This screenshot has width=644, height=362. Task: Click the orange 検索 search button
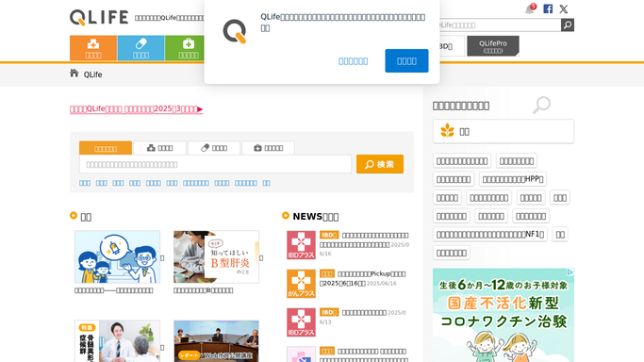point(380,164)
